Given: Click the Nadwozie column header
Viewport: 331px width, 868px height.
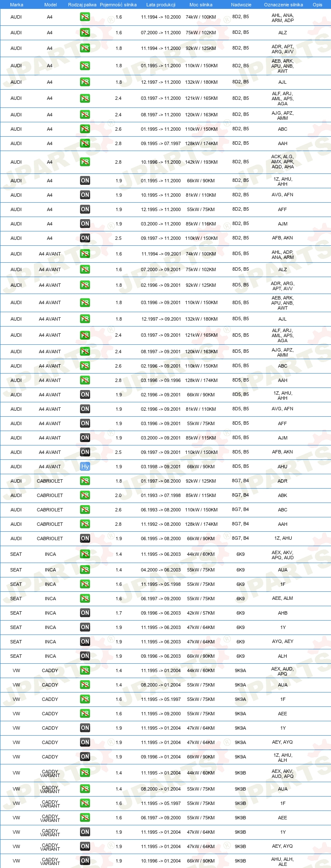Looking at the screenshot, I should 241,5.
